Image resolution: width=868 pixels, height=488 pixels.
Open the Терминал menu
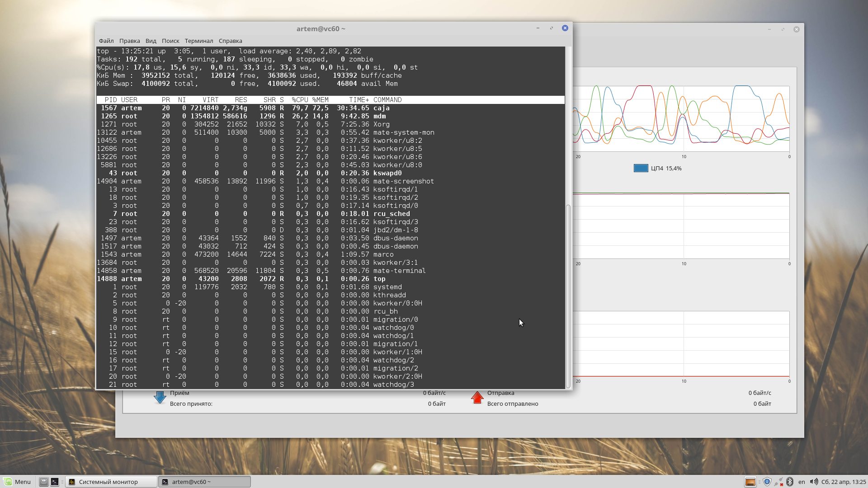pos(198,41)
